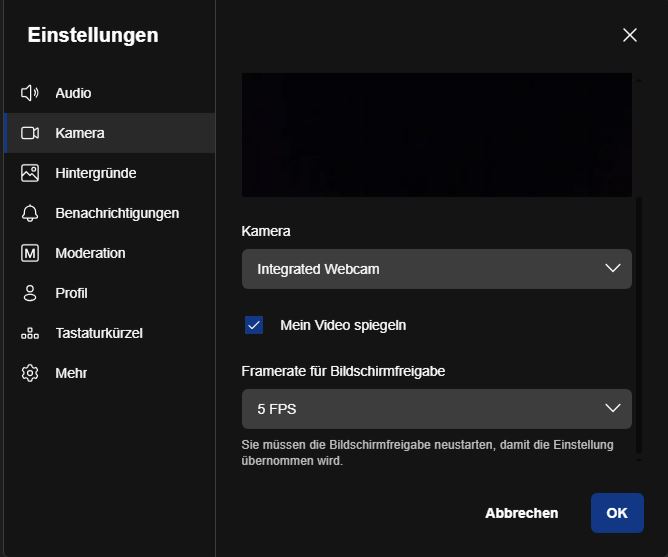Viewport: 668px width, 557px height.
Task: Open the 5 FPS framerate dropdown
Action: point(437,409)
